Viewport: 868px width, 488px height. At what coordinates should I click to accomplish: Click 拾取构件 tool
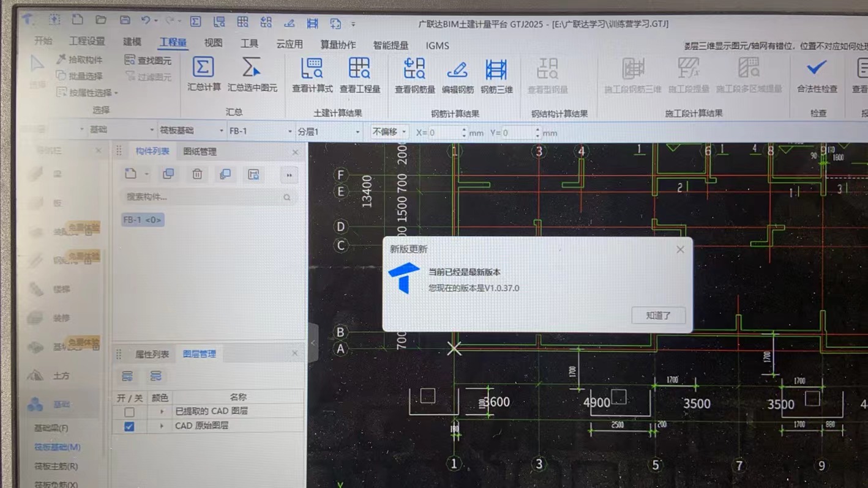(x=80, y=59)
